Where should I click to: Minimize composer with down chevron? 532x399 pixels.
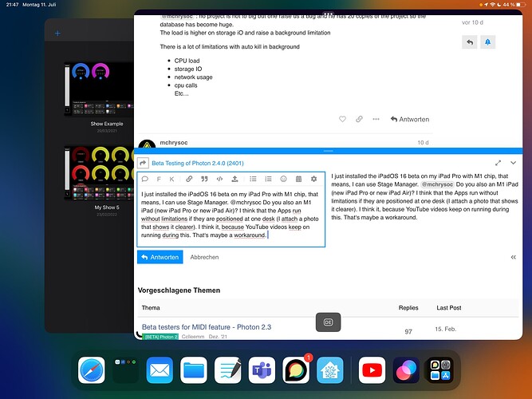tap(514, 163)
